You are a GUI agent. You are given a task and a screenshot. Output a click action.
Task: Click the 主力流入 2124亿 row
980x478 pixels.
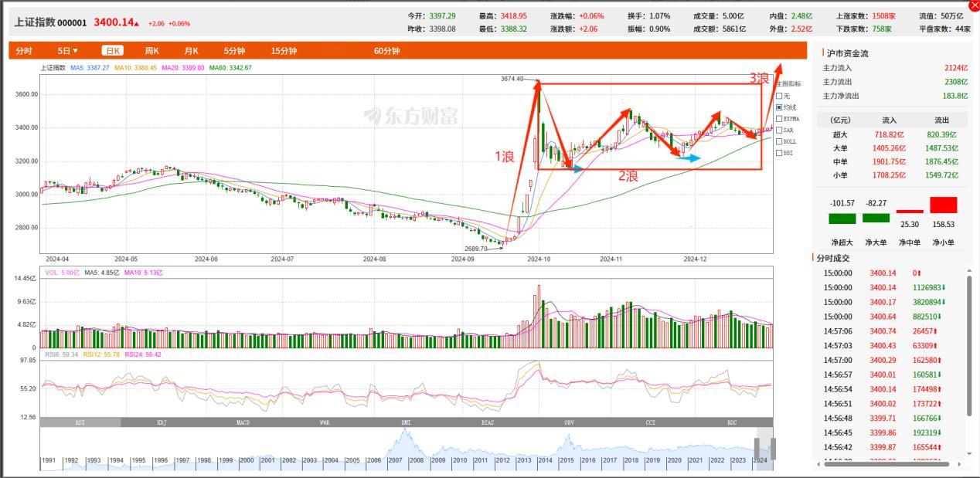pyautogui.click(x=895, y=68)
